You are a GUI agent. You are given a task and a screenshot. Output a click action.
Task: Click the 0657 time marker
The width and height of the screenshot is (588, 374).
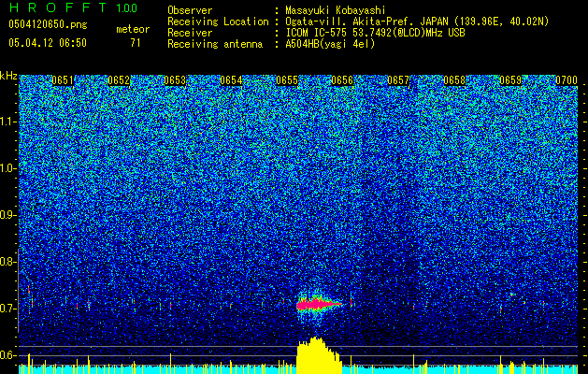click(398, 80)
